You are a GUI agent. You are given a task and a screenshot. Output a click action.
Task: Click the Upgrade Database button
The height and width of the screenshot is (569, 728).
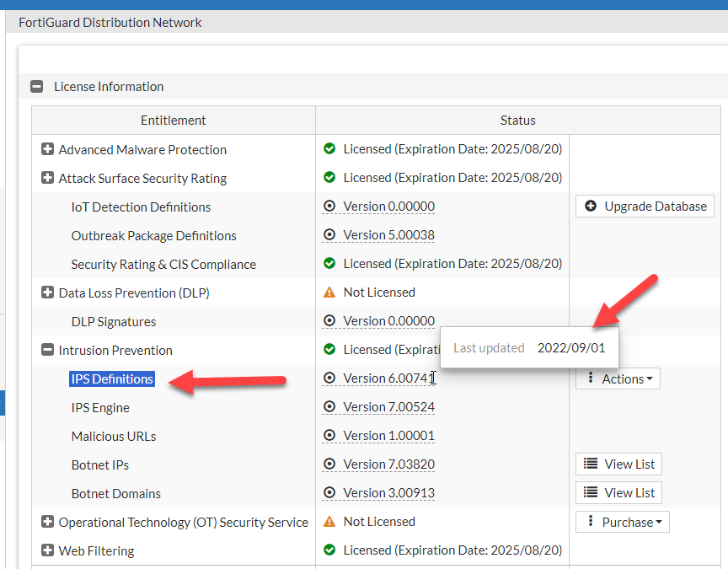(645, 207)
